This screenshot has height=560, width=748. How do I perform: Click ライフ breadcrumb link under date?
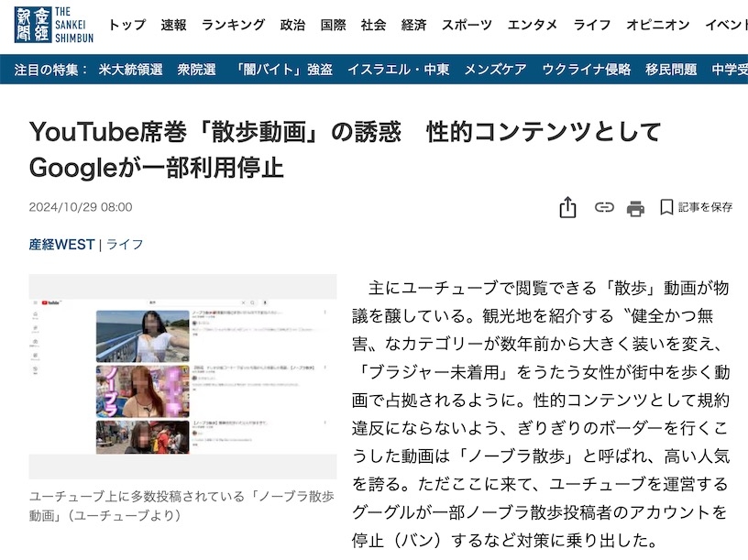coord(125,244)
